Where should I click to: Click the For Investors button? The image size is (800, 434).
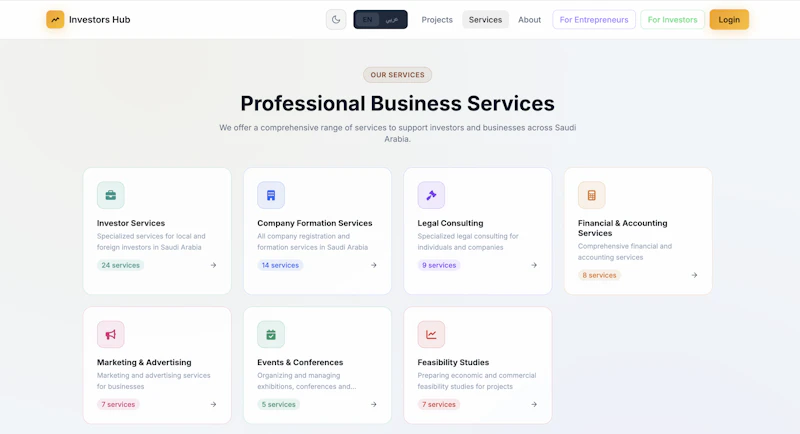pyautogui.click(x=672, y=19)
